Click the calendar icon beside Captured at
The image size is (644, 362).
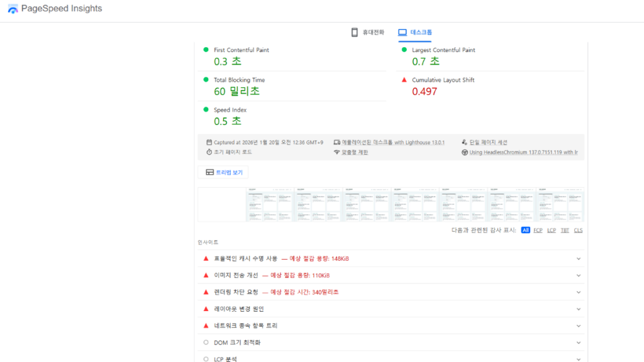pyautogui.click(x=209, y=143)
